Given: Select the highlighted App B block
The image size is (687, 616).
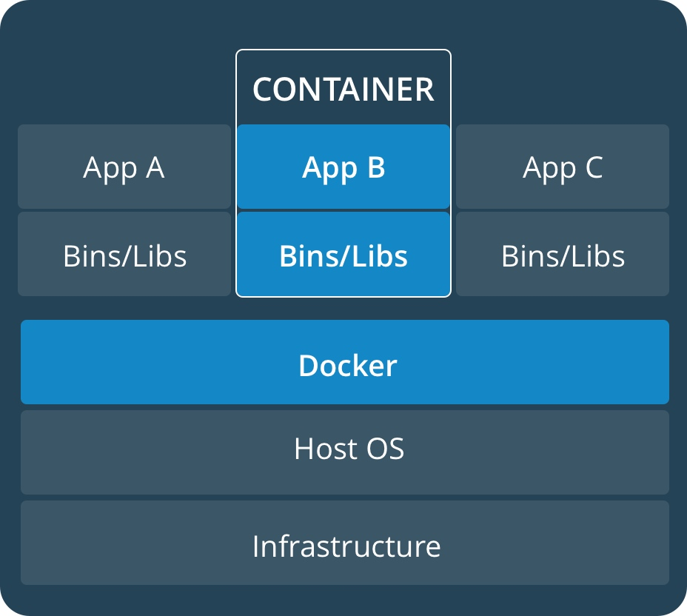Looking at the screenshot, I should pos(343,167).
